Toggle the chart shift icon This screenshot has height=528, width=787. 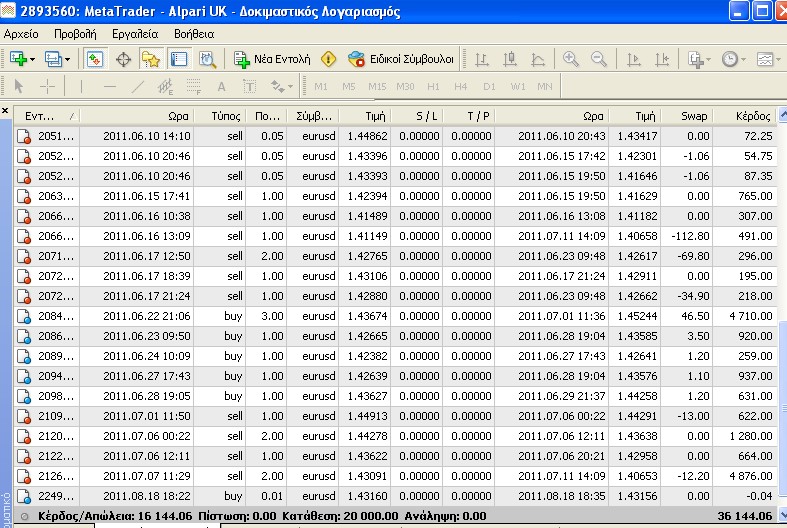[662, 59]
